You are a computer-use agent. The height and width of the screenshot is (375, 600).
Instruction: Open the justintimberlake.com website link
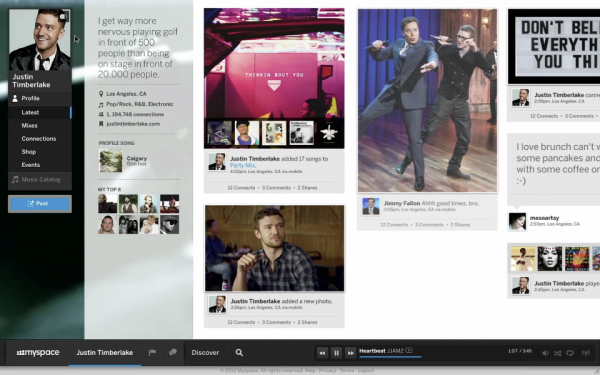click(133, 124)
